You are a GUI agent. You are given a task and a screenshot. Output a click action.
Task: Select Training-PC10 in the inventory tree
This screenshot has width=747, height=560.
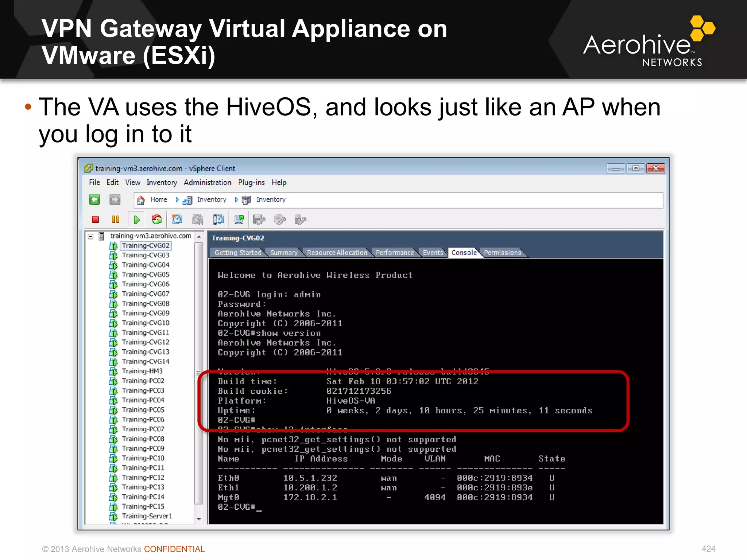[x=143, y=458]
